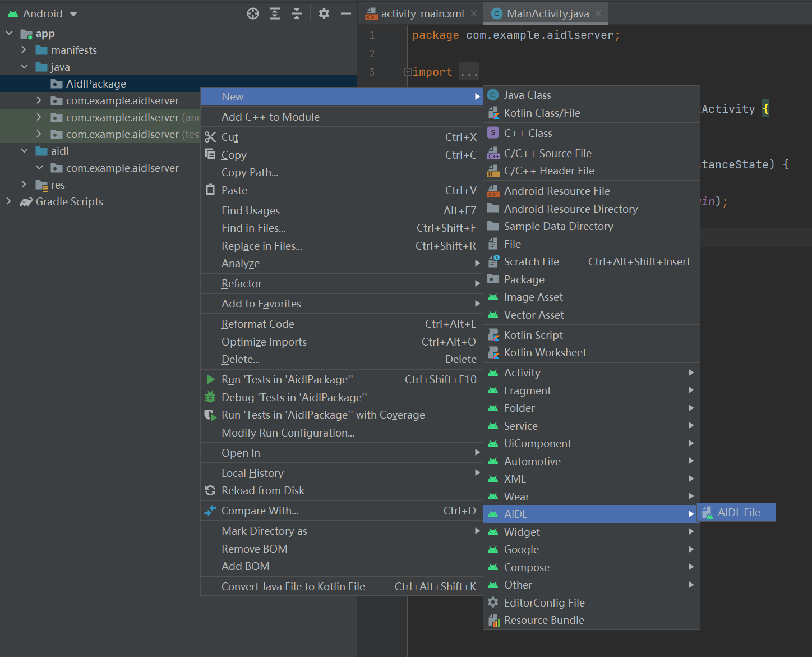812x657 pixels.
Task: Click the C/C++ Header File icon
Action: point(493,171)
